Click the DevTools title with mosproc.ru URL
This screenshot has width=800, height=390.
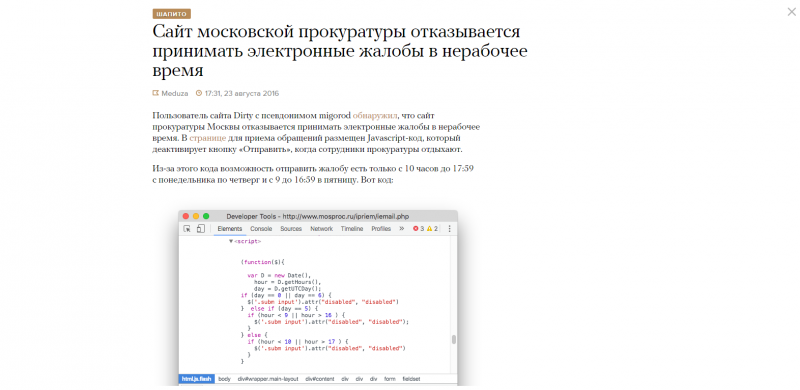(318, 216)
